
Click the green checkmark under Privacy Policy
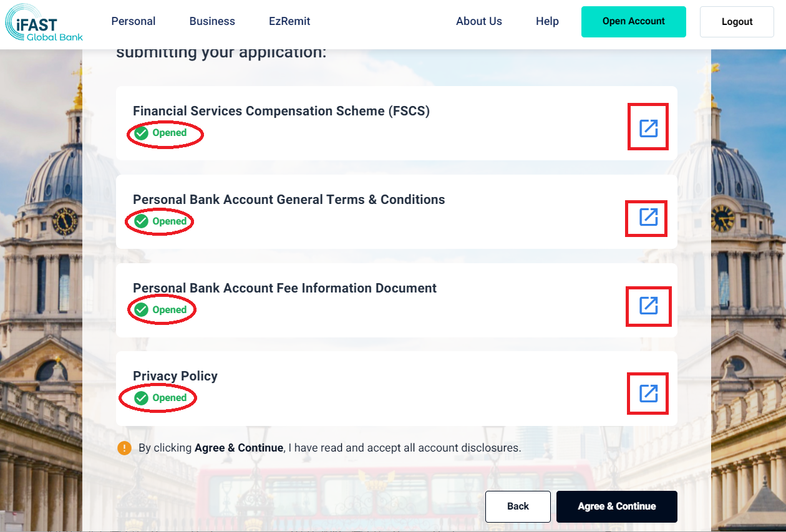coord(142,398)
